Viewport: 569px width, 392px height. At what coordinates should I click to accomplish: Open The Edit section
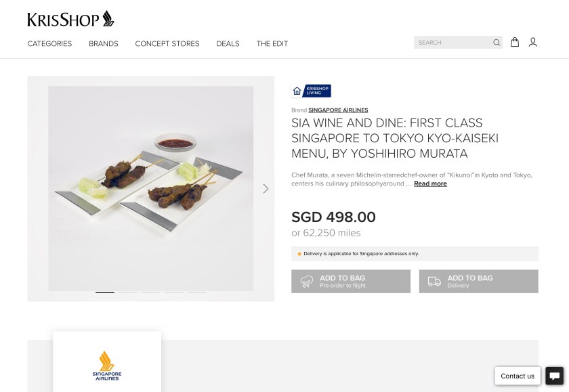[272, 43]
